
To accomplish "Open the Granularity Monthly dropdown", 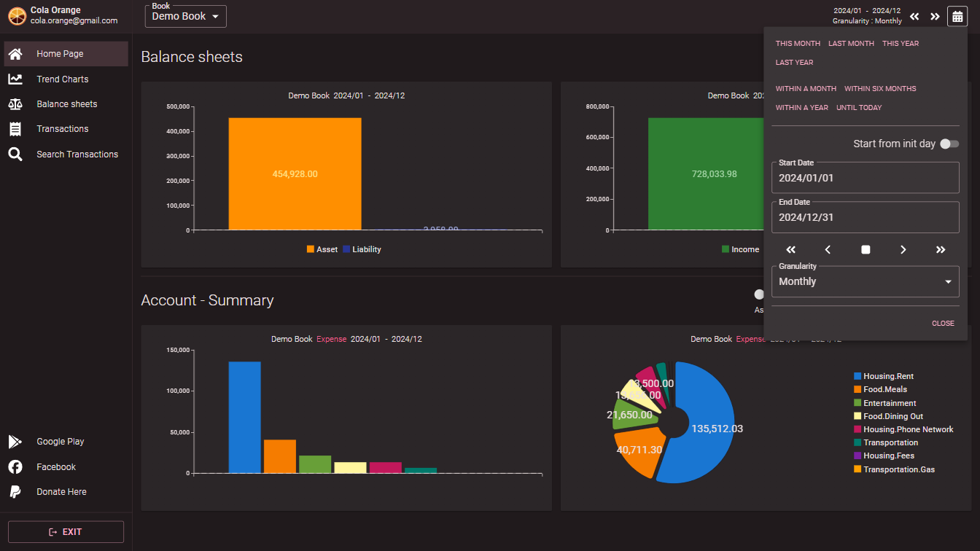I will pos(865,282).
